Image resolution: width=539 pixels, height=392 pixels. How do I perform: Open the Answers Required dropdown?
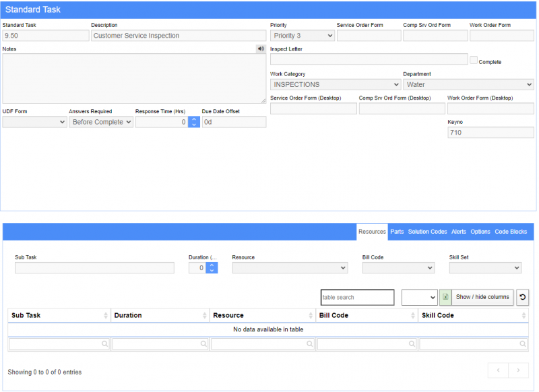pos(100,122)
